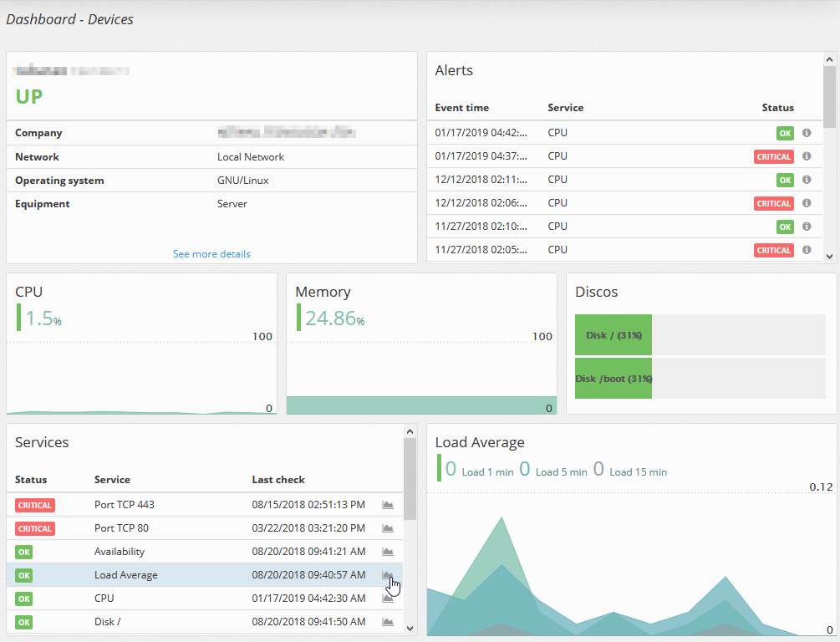Click Services scrollbar down arrow

[410, 628]
